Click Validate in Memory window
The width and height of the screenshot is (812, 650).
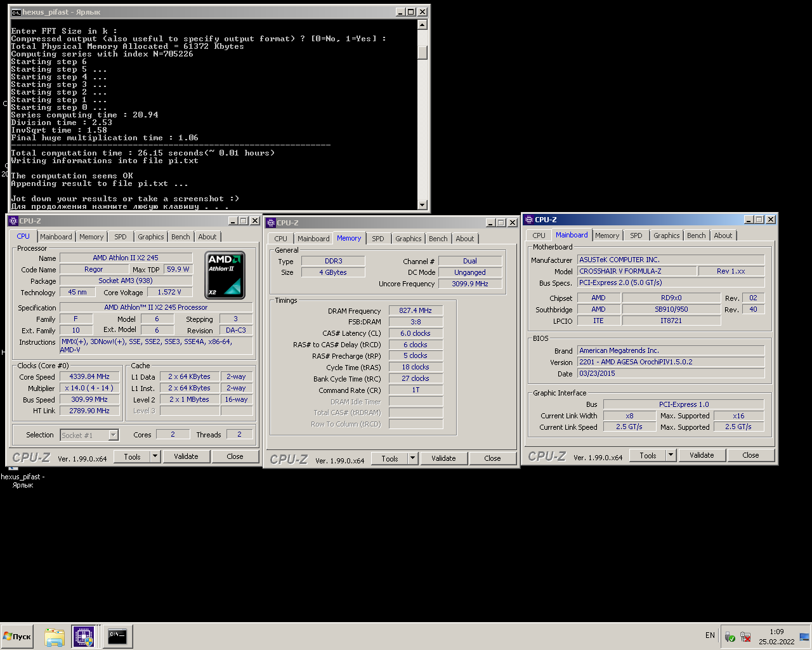(443, 458)
